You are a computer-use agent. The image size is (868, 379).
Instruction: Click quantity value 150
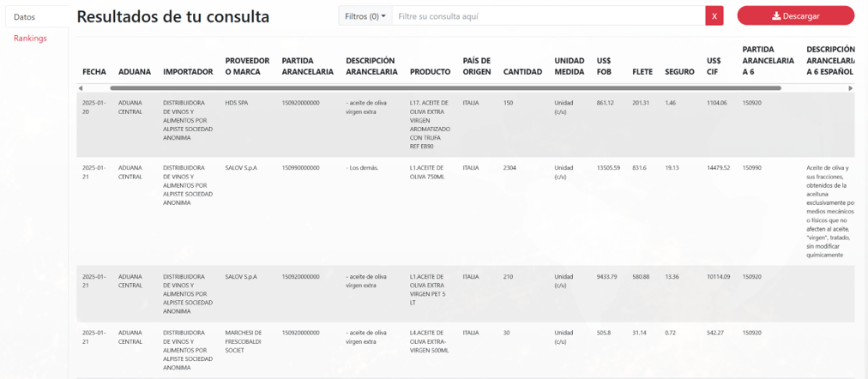(x=508, y=103)
